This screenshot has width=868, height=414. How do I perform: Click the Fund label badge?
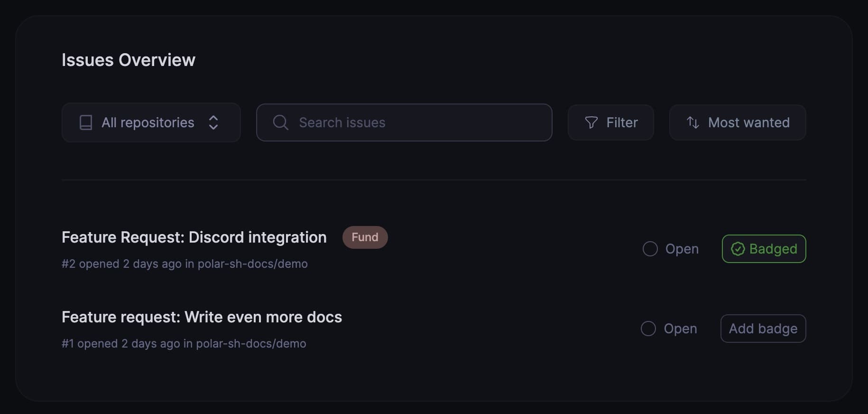pos(365,237)
